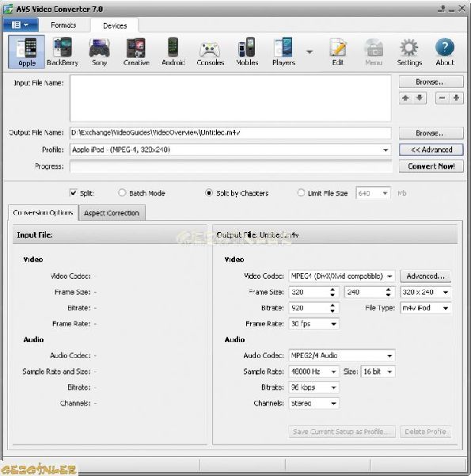Click the Input File Name list box

click(230, 98)
